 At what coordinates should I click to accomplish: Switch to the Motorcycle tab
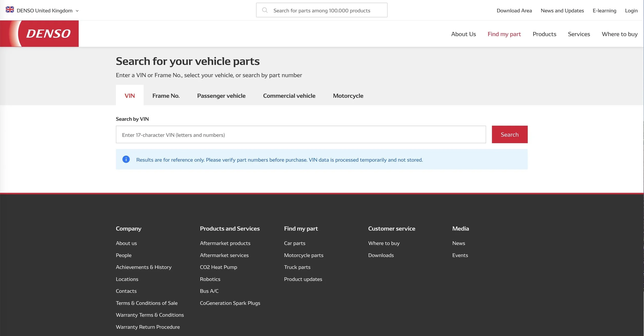point(348,96)
